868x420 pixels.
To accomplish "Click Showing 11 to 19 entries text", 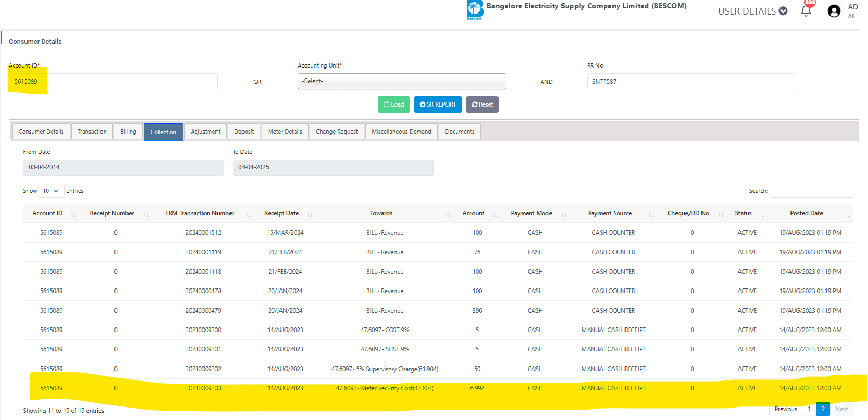I will (x=63, y=411).
